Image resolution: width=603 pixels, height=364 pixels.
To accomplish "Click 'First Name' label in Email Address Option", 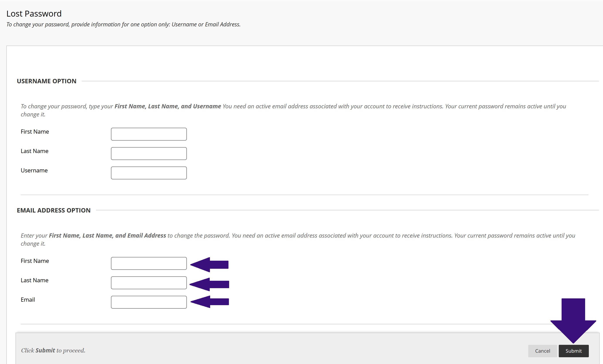I will pyautogui.click(x=35, y=261).
